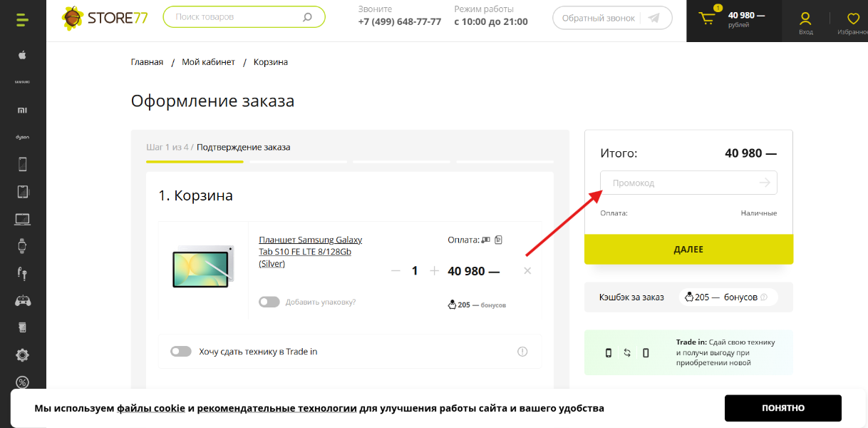Enable the "Добавить упаковку?" toggle
The image size is (868, 428).
coord(269,302)
